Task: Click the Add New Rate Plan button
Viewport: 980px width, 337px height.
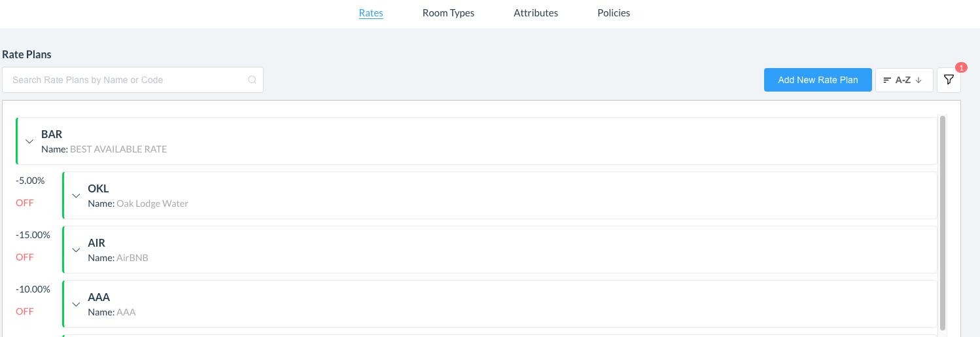Action: coord(818,80)
